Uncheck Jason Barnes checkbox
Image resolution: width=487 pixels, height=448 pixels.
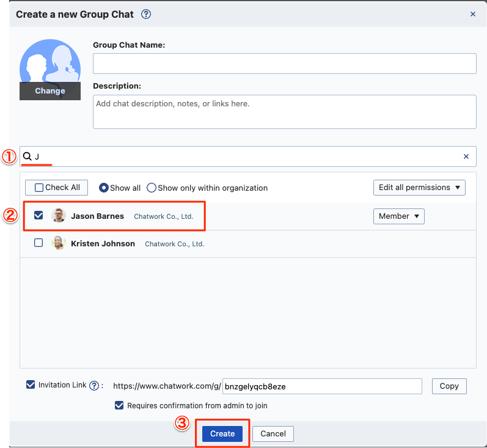(38, 215)
